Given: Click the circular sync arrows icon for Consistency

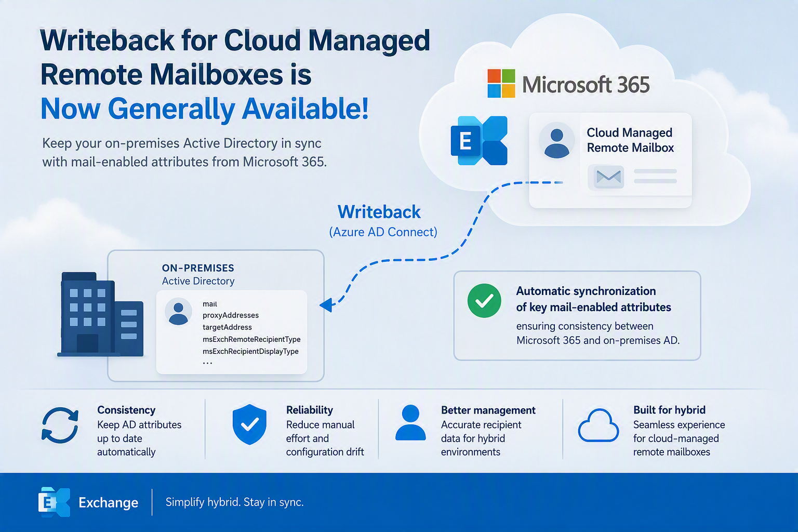Looking at the screenshot, I should coord(60,425).
